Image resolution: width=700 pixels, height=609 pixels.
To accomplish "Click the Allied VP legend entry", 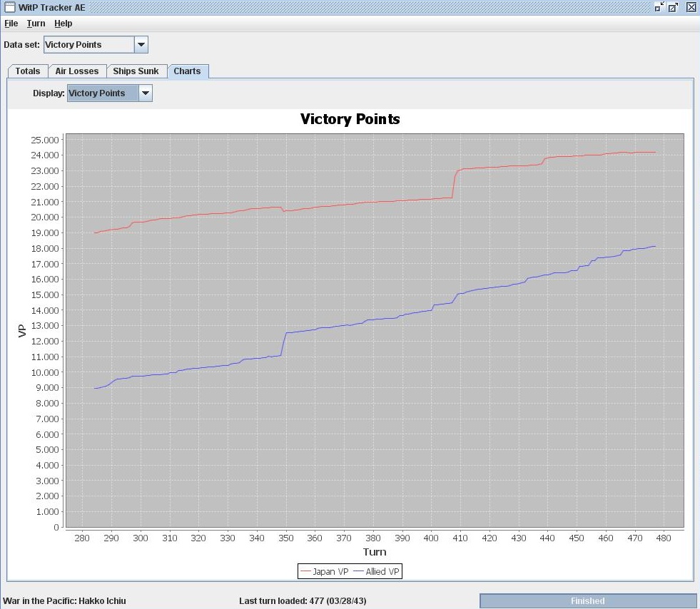I will (376, 571).
